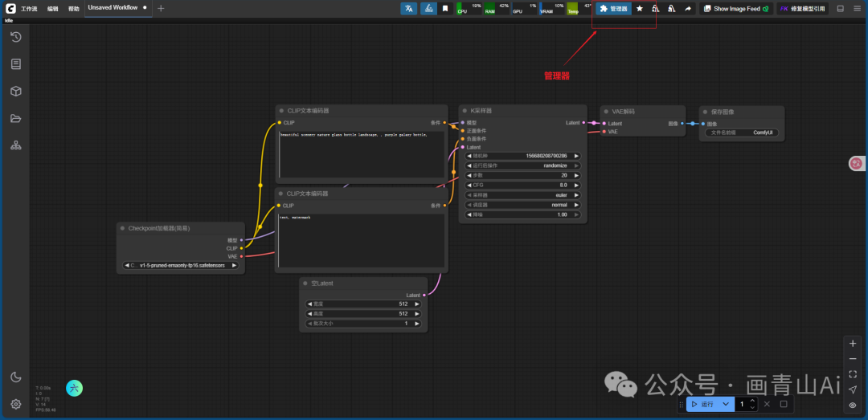This screenshot has height=420, width=868.
Task: Add a new workflow tab with plus
Action: 161,8
